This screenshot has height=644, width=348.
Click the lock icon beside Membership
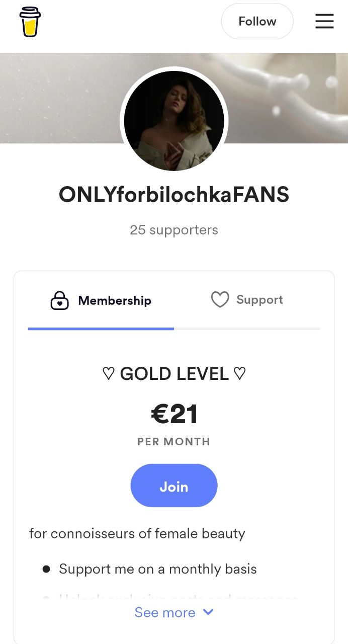[x=60, y=301]
